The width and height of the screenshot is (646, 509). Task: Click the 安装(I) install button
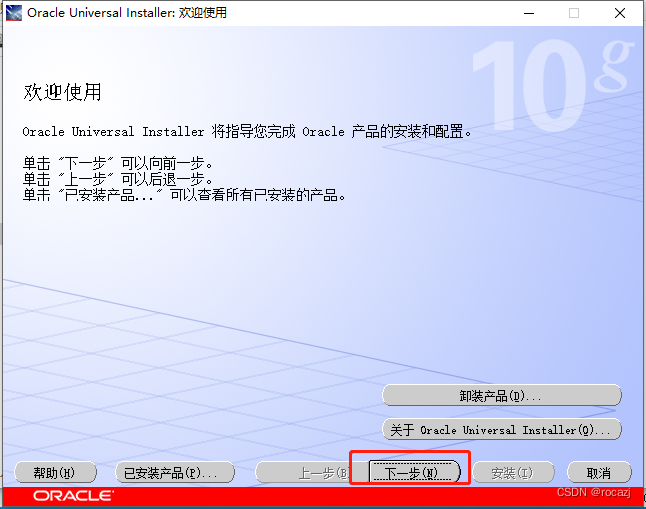pyautogui.click(x=513, y=472)
